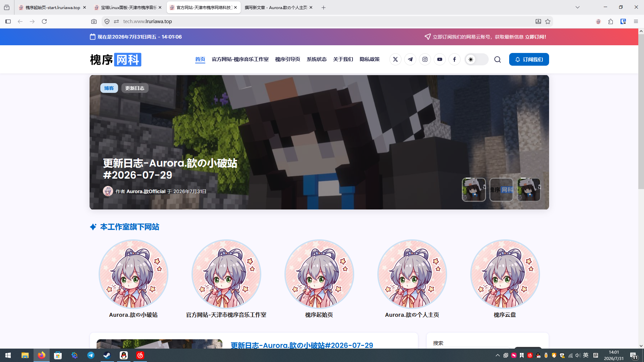644x362 pixels.
Task: Select the 博客 category tag
Action: click(x=109, y=88)
